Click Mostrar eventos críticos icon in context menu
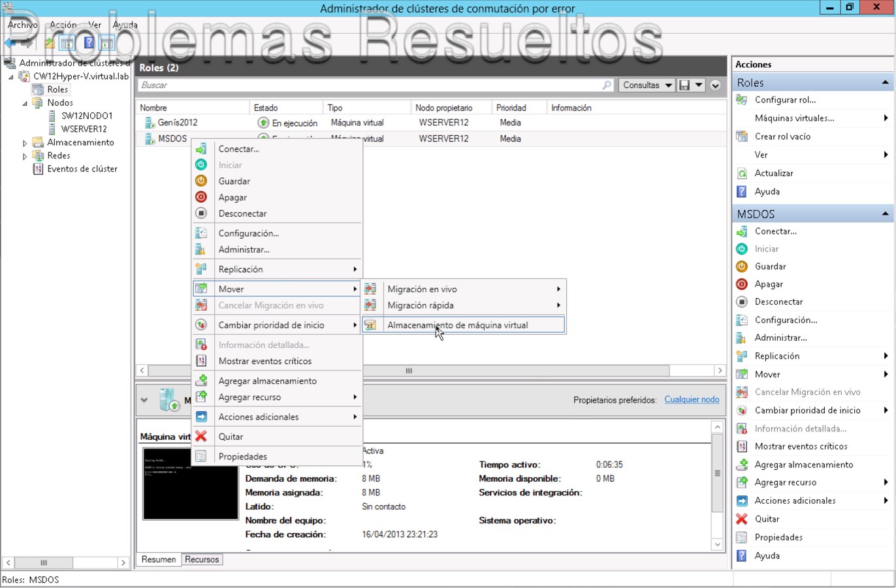Image resolution: width=896 pixels, height=588 pixels. (201, 361)
